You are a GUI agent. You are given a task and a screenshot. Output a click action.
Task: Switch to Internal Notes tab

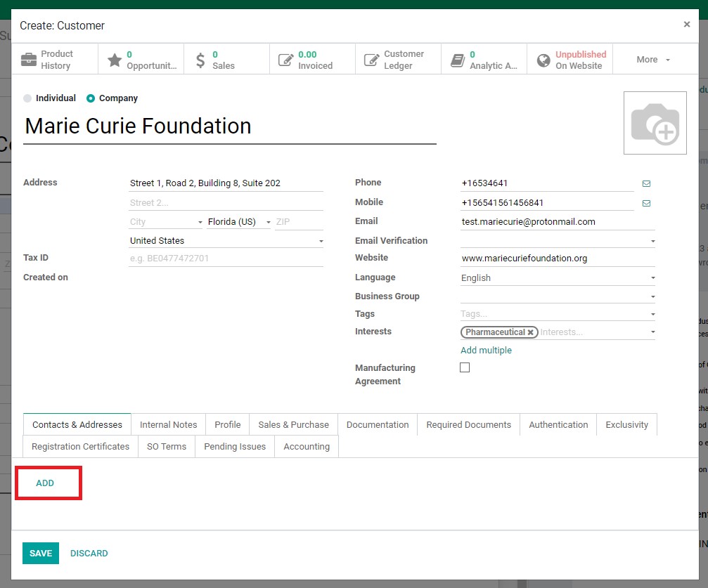(x=169, y=424)
